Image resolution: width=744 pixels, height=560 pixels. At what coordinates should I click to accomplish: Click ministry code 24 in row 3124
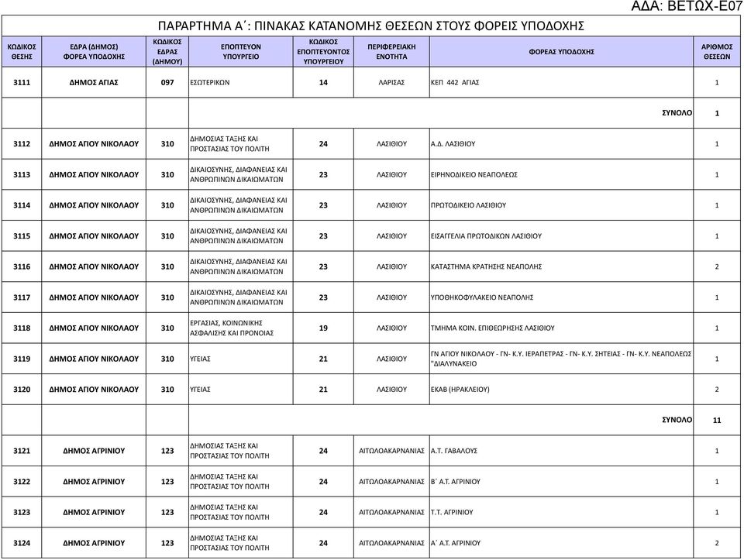323,543
